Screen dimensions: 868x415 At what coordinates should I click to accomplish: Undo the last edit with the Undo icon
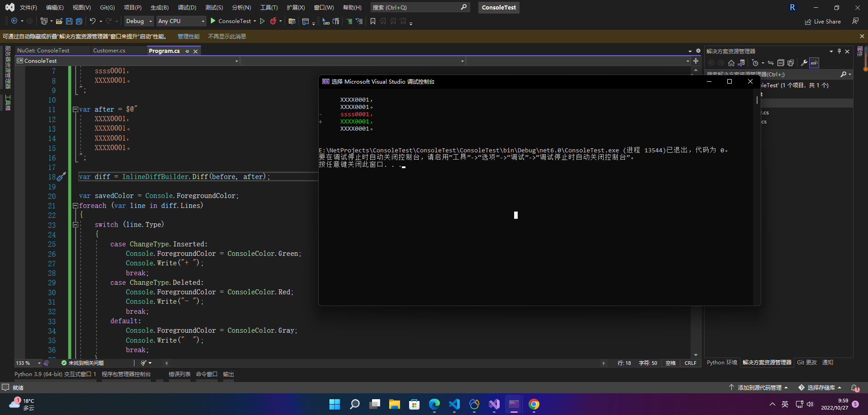click(92, 21)
